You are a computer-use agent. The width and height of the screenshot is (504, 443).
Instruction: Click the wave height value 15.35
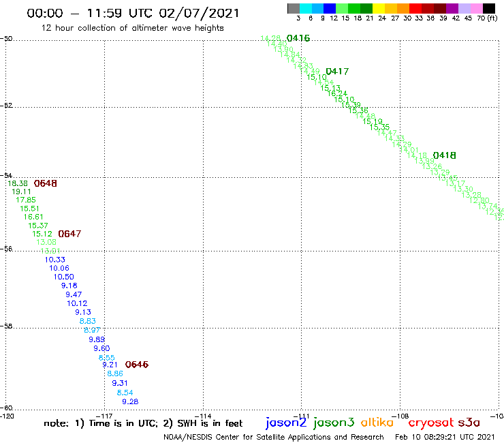coord(379,127)
